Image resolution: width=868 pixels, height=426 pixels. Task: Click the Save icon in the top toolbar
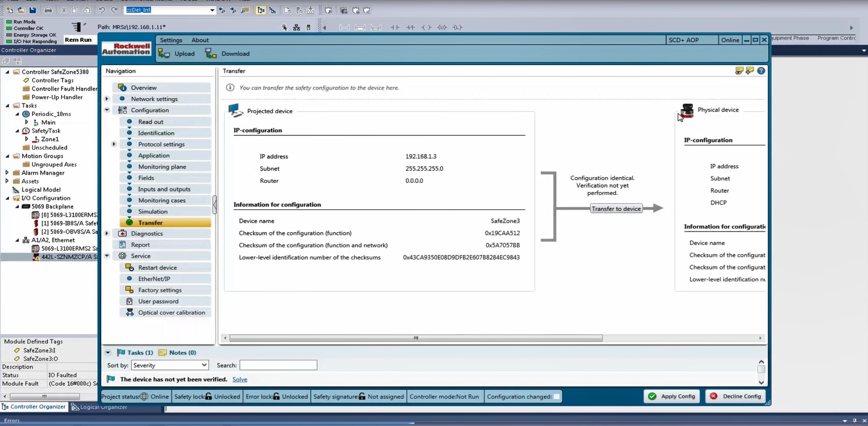pyautogui.click(x=33, y=10)
